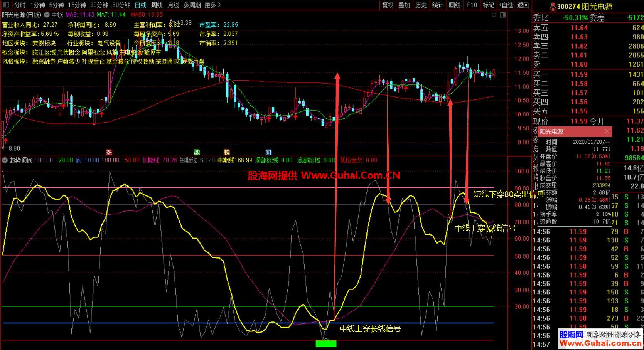Click the 市盈率: 22.85 label

coord(219,25)
